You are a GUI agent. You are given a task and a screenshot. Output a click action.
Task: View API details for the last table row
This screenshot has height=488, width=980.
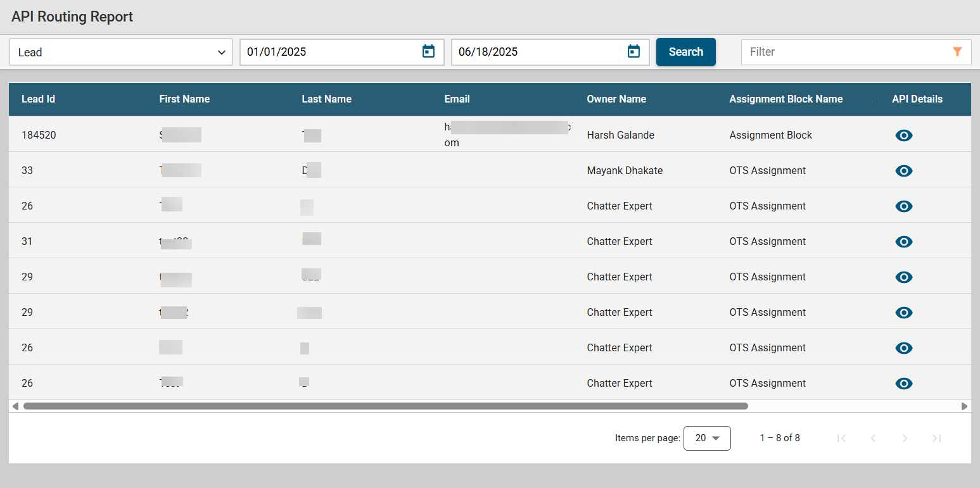click(x=904, y=383)
